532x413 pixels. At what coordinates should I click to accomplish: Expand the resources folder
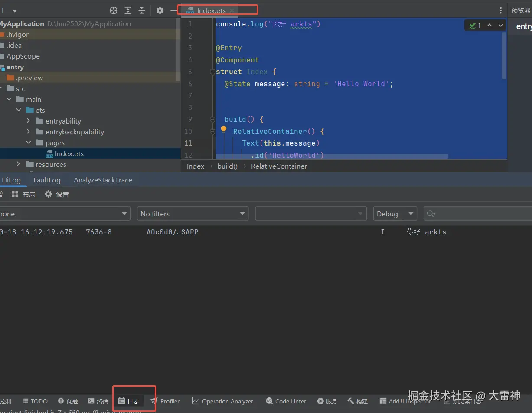point(18,164)
